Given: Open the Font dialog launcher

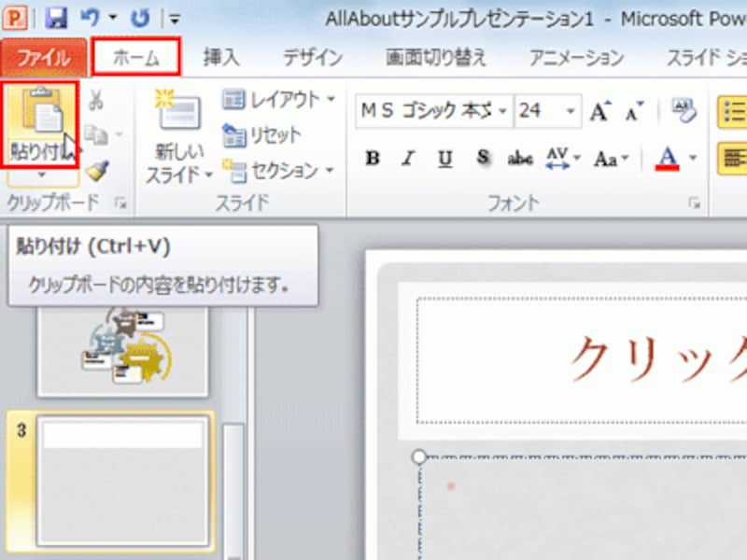Looking at the screenshot, I should click(695, 204).
